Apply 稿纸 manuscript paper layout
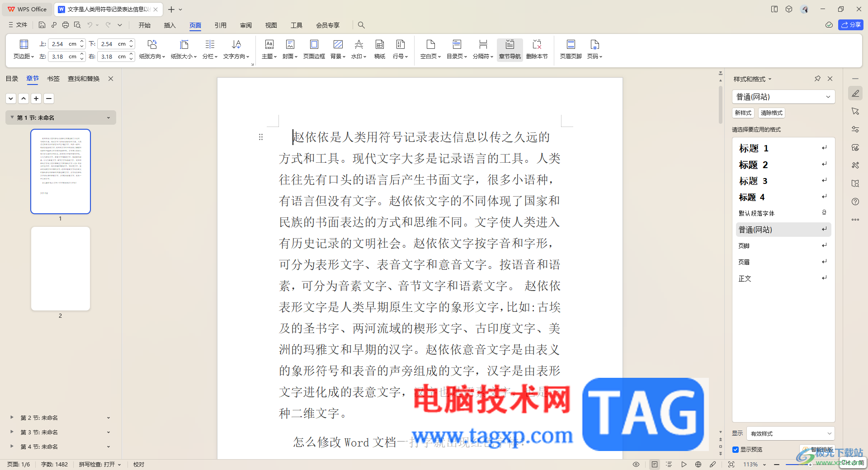Image resolution: width=868 pixels, height=470 pixels. 380,49
